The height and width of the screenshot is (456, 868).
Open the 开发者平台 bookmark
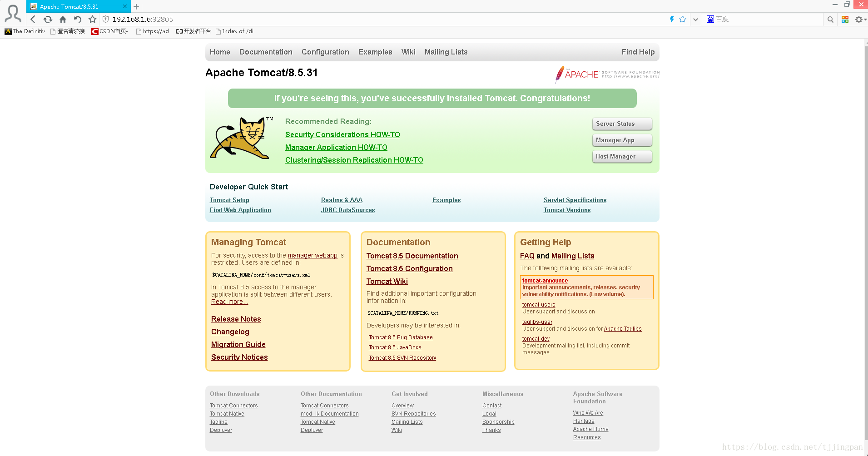(193, 31)
